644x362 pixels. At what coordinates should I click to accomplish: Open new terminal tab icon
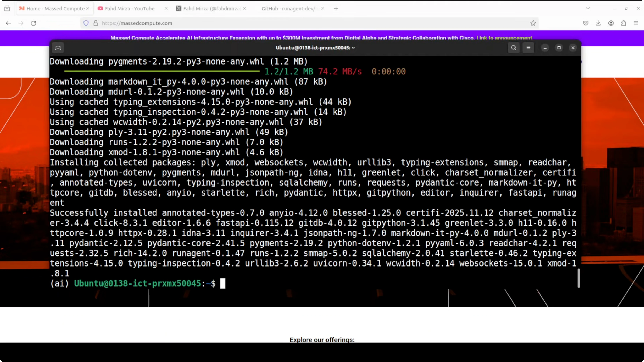tap(58, 48)
